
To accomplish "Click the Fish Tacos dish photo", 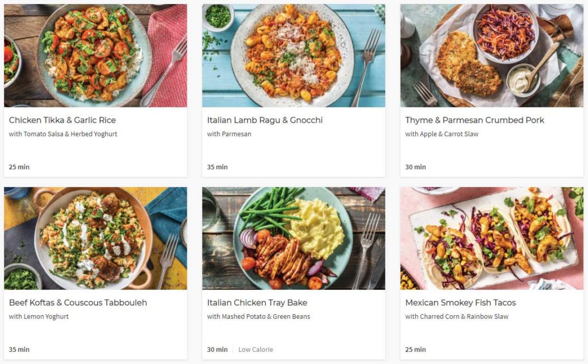I will point(492,238).
